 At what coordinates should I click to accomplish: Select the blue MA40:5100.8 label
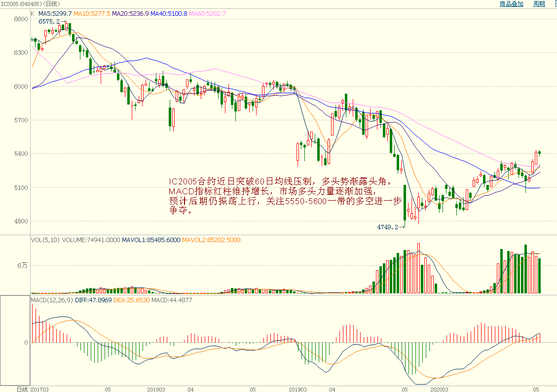pyautogui.click(x=169, y=14)
